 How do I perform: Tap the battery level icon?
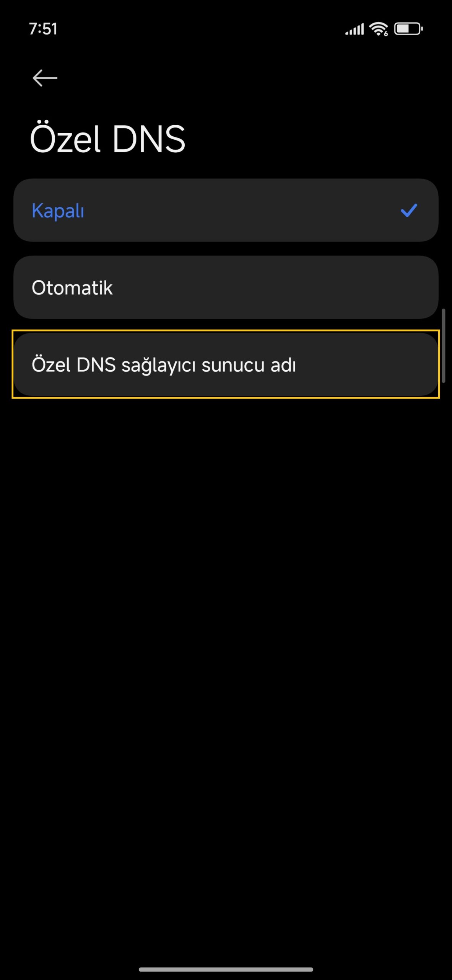[x=408, y=29]
